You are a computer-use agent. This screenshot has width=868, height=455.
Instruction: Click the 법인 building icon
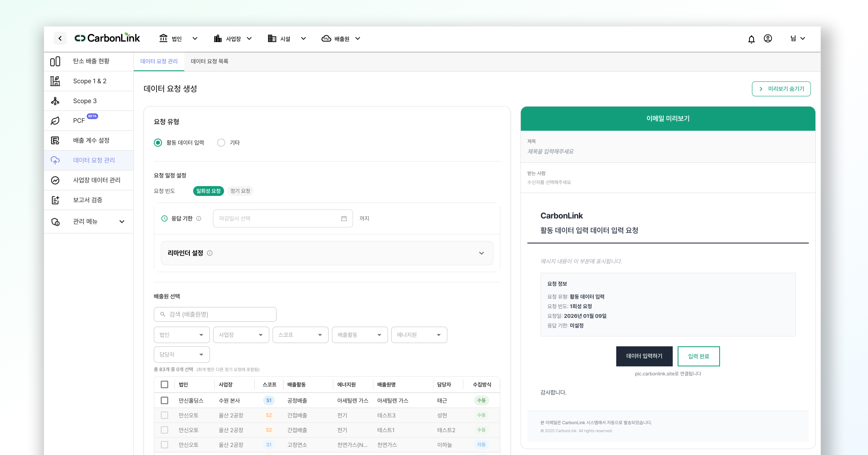[x=163, y=38]
